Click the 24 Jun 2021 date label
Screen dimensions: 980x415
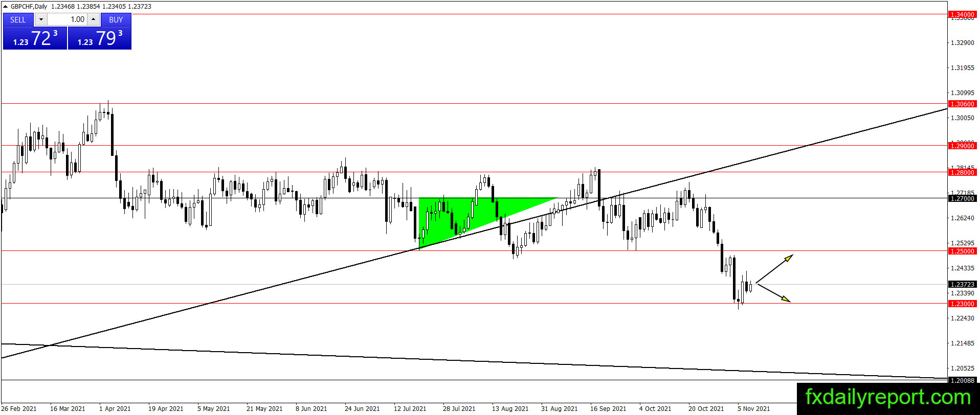[362, 408]
